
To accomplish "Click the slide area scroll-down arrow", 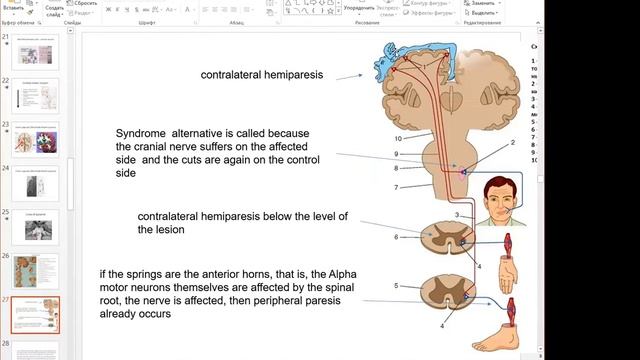I will 540,349.
